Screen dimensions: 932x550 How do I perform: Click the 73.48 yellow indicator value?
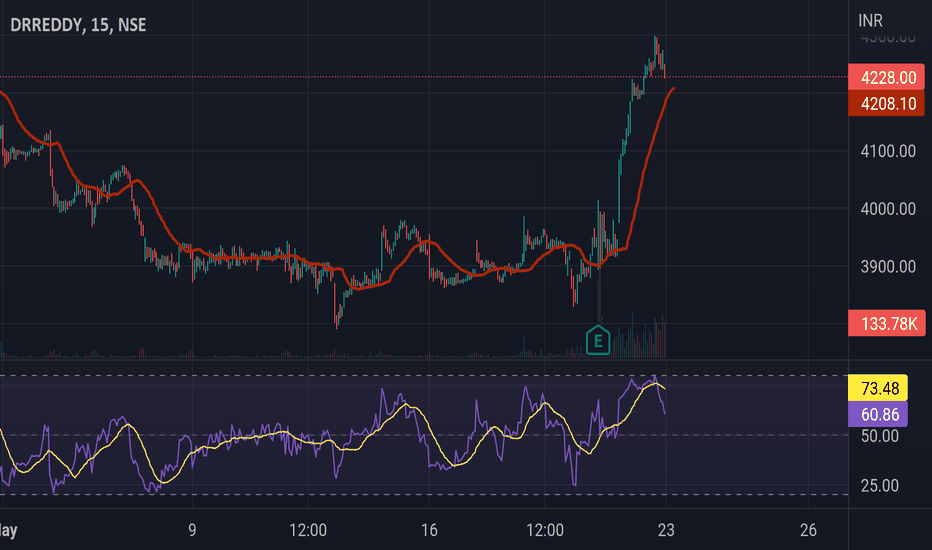click(x=878, y=388)
